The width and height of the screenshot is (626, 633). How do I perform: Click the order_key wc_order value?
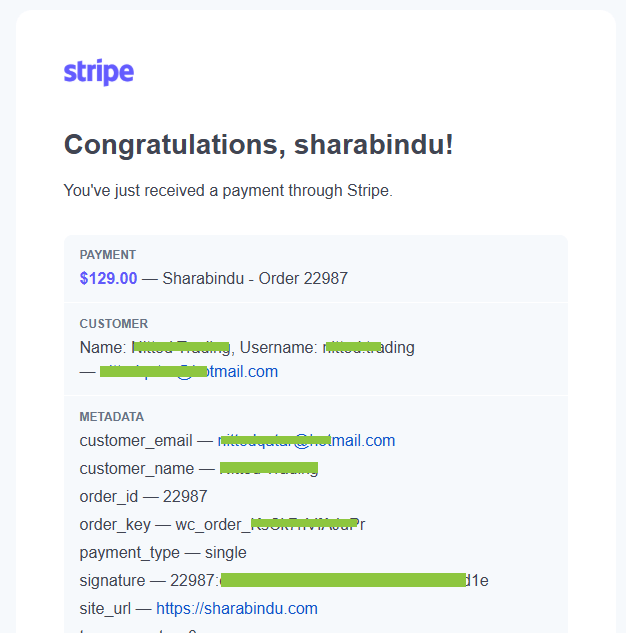pos(270,524)
